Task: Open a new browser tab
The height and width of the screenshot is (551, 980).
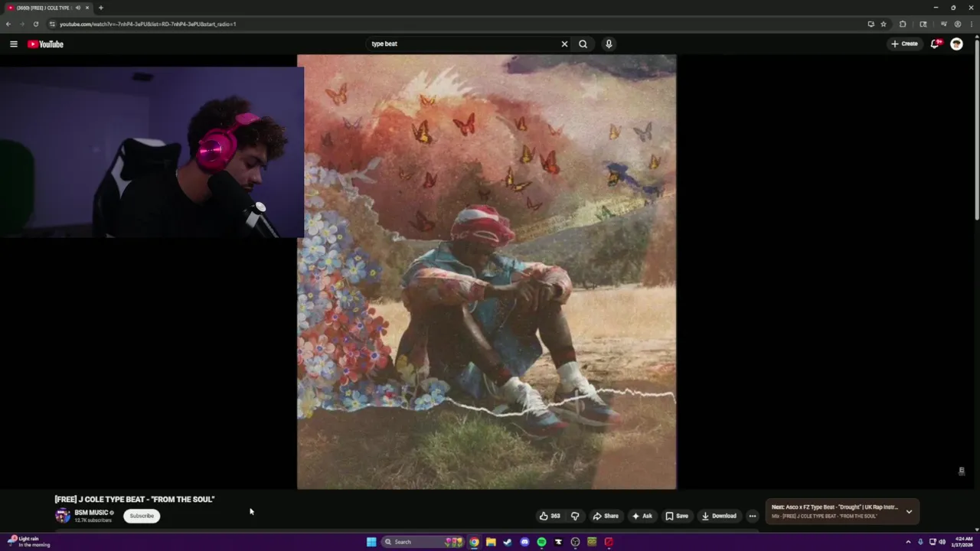Action: coord(100,8)
